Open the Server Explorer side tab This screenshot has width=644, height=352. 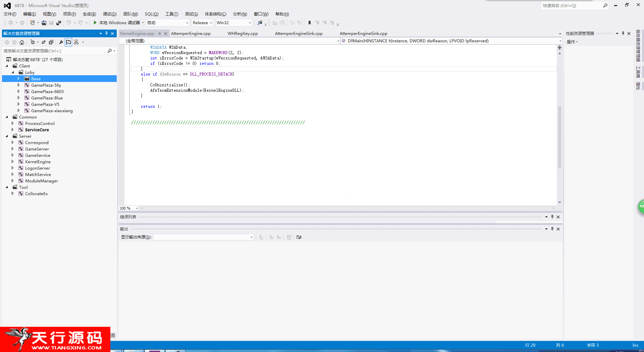pos(638,46)
